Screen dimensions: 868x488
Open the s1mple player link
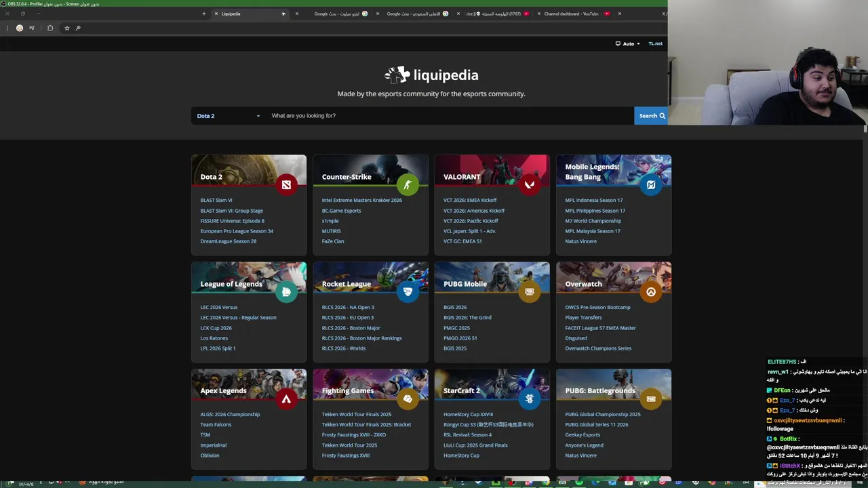point(330,221)
